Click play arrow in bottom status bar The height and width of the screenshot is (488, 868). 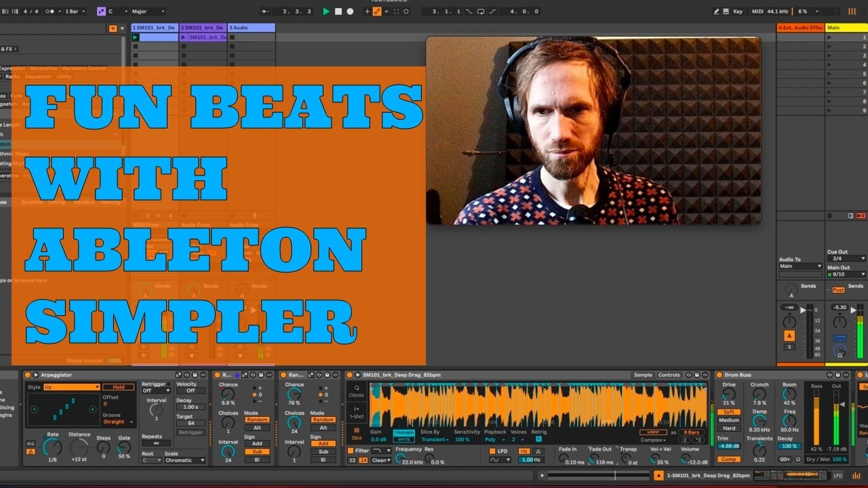(x=541, y=476)
